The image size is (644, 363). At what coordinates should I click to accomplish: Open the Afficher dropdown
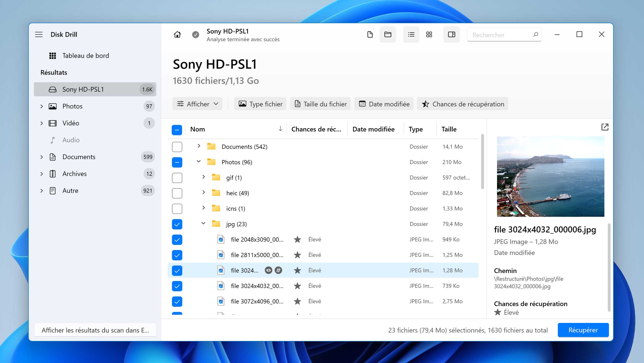197,104
